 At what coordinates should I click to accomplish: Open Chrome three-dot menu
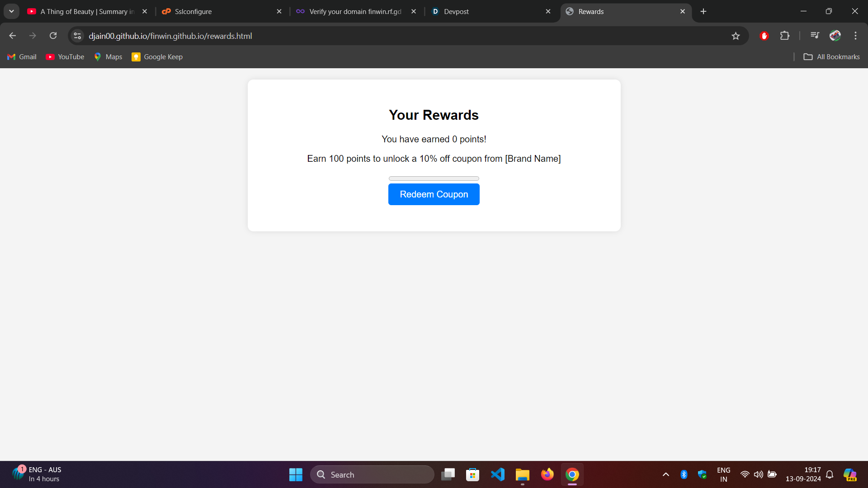tap(855, 36)
